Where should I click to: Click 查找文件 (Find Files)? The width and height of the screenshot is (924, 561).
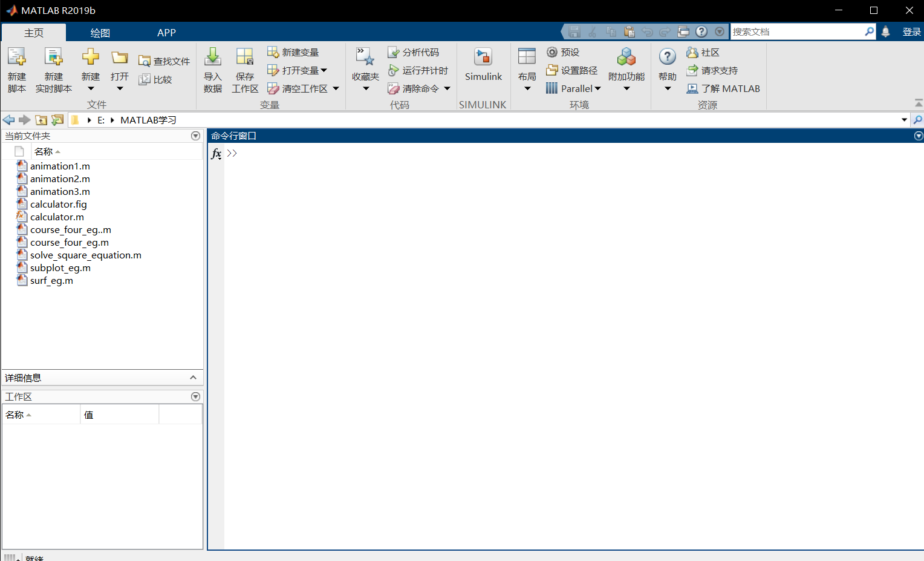tap(164, 61)
